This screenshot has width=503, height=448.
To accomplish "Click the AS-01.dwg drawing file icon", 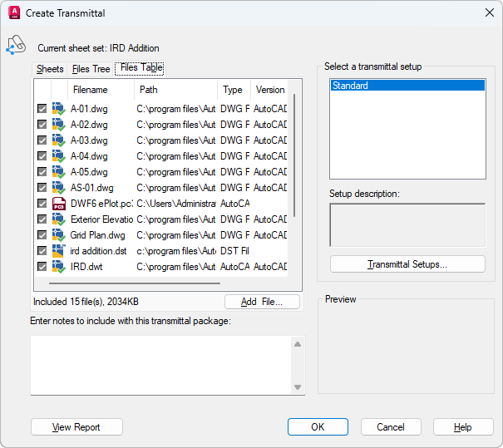I will point(59,188).
